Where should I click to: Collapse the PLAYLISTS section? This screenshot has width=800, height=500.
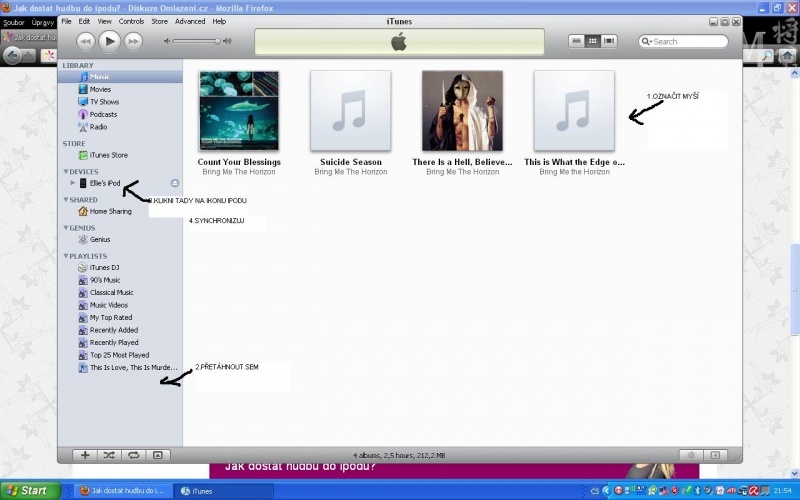coord(66,256)
